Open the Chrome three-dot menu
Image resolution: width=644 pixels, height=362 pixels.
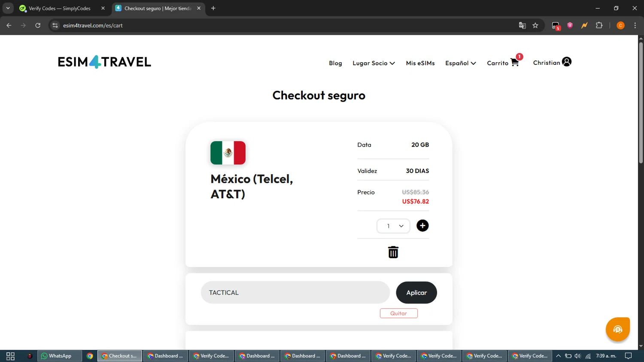(x=635, y=25)
